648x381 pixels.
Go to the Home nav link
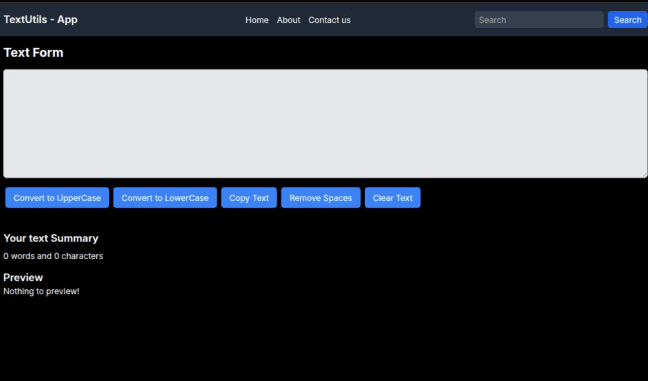[257, 20]
